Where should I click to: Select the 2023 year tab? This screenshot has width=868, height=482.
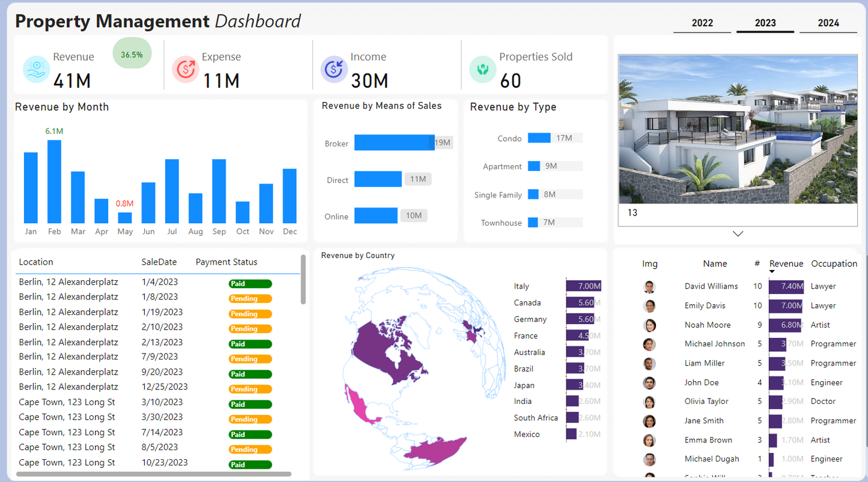coord(765,23)
